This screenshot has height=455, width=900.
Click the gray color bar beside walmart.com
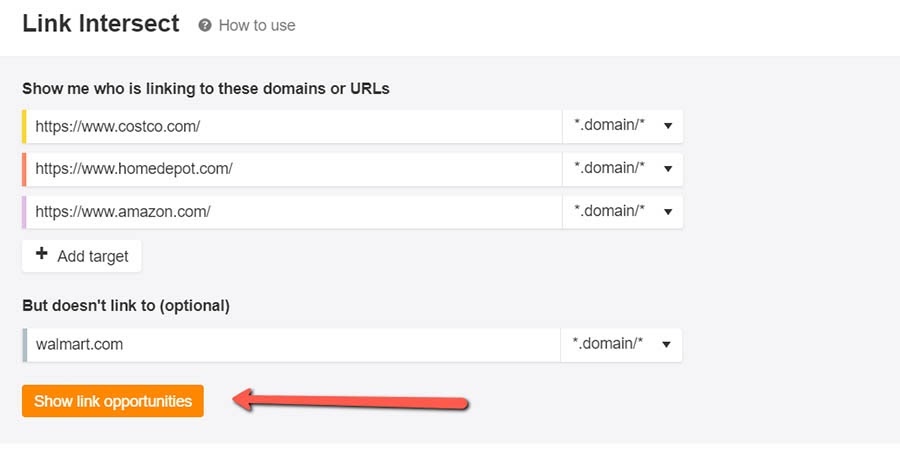point(24,344)
